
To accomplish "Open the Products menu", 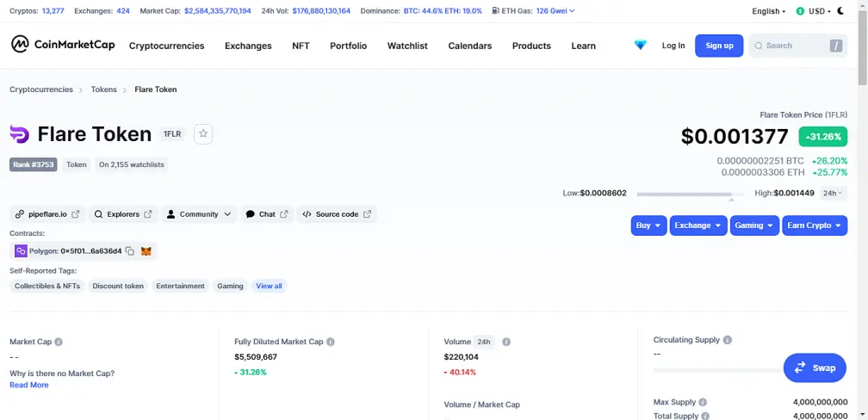I will (x=531, y=46).
